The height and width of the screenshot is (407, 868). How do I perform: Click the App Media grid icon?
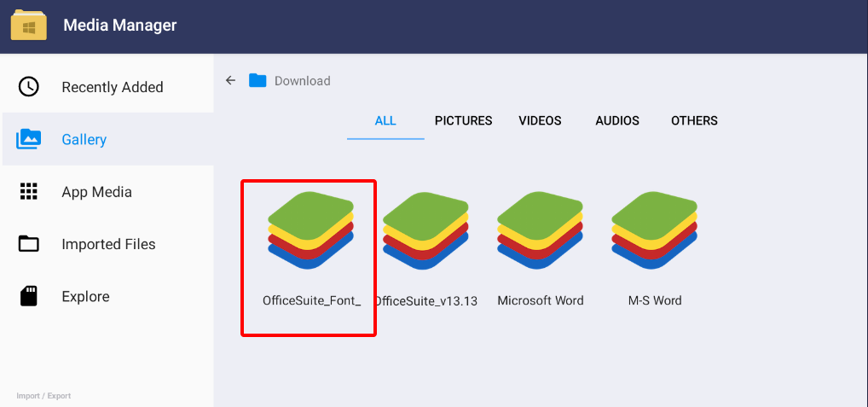coord(29,191)
